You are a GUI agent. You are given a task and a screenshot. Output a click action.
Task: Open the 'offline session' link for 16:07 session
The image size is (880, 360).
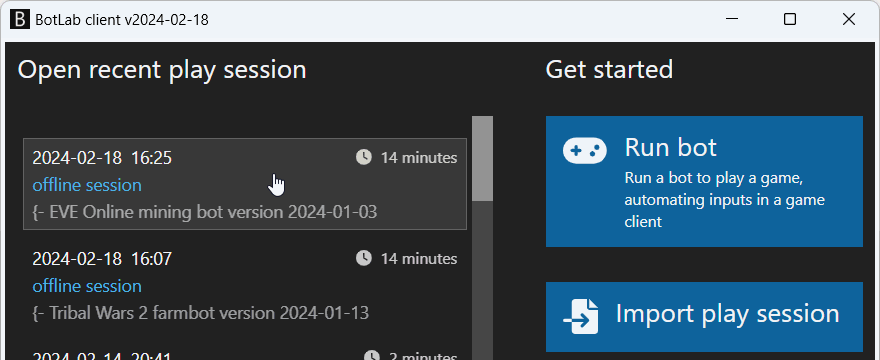tap(87, 286)
